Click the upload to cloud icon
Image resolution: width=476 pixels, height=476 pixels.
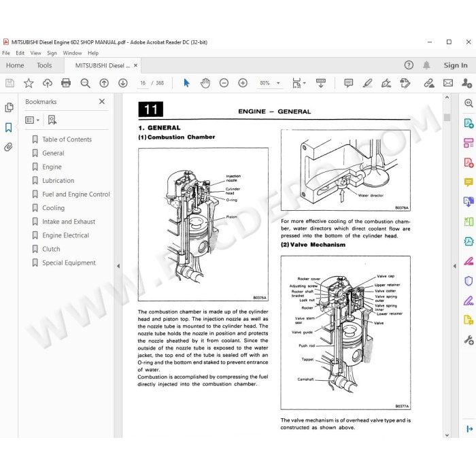(48, 83)
